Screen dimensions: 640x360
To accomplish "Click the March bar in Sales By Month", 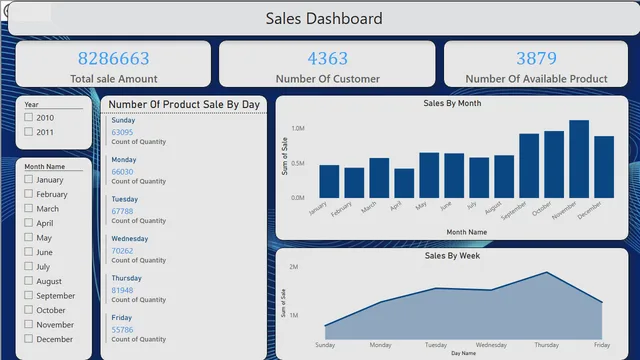I will (379, 178).
